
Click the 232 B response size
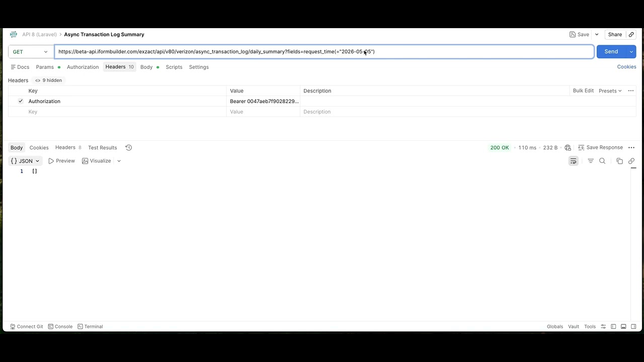(x=550, y=148)
